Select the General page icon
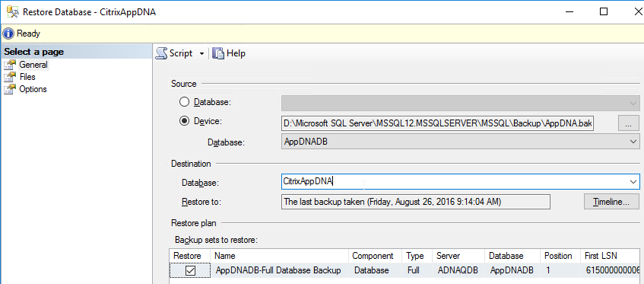Screen dimensions: 644x284 tap(10, 65)
